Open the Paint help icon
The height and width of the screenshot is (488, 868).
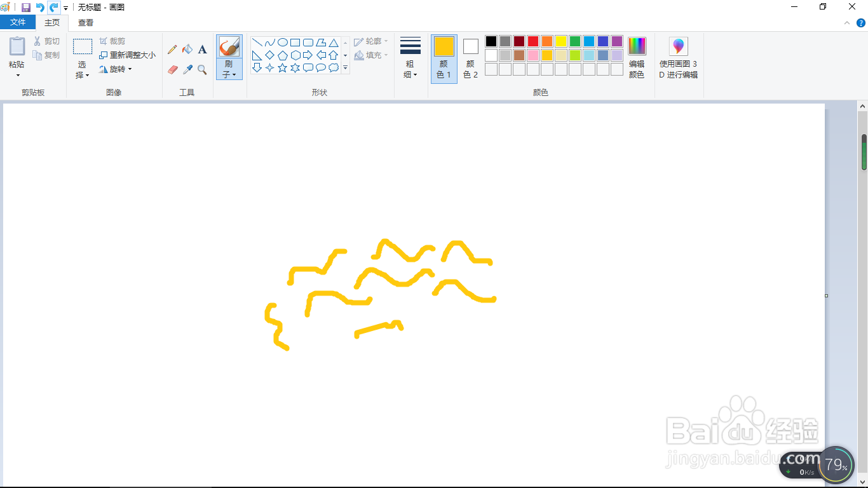861,23
